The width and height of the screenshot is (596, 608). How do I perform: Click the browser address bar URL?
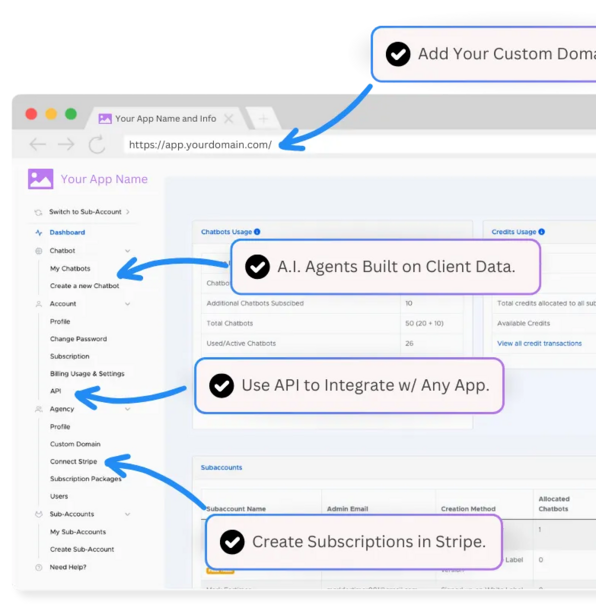tap(200, 145)
